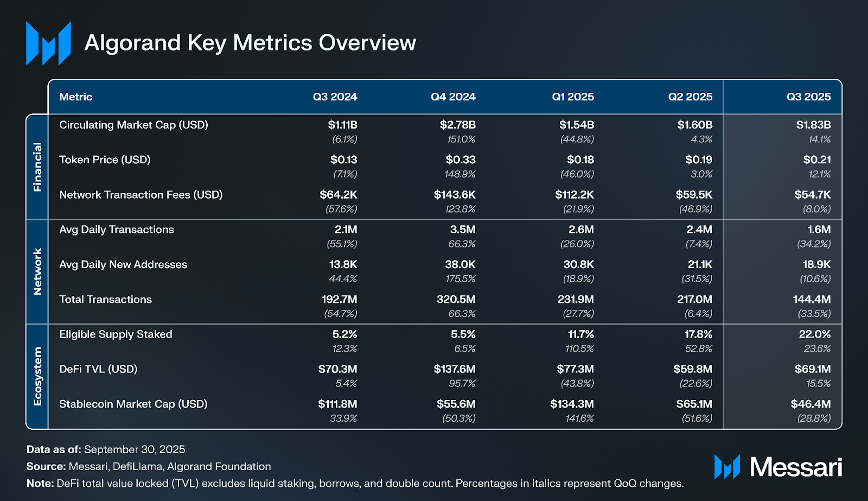Select the '110.5%' staked QoQ change
The width and height of the screenshot is (868, 501).
[x=579, y=348]
